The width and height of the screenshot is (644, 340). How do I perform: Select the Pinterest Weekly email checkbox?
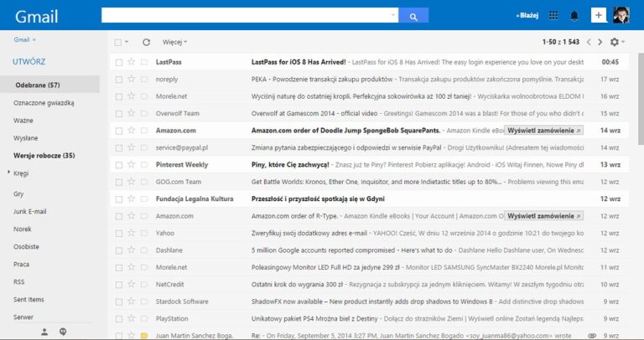(x=119, y=165)
